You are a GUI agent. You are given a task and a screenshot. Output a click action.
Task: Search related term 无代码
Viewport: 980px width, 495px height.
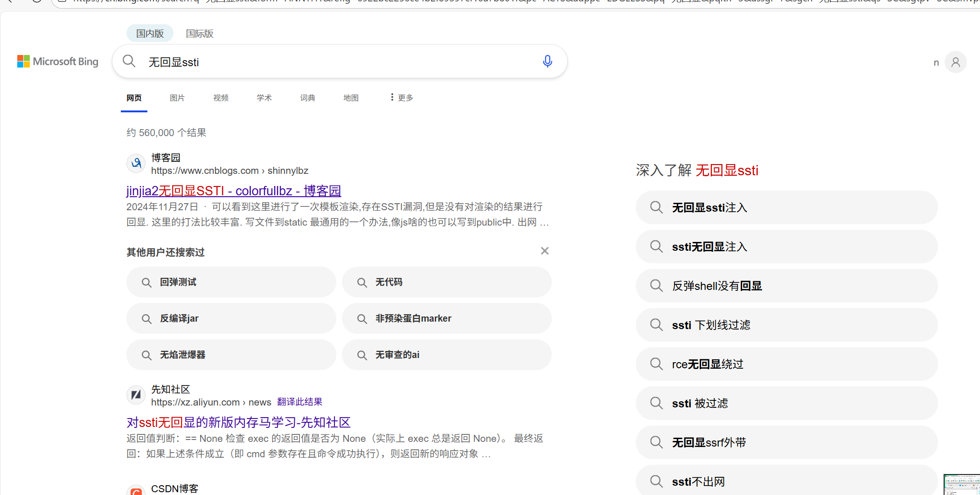point(446,282)
